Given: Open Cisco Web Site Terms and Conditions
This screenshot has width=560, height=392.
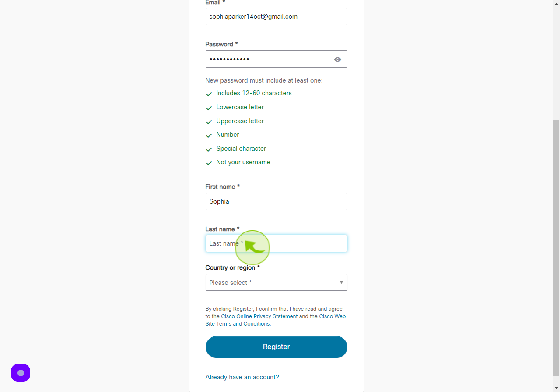Looking at the screenshot, I should (x=276, y=320).
